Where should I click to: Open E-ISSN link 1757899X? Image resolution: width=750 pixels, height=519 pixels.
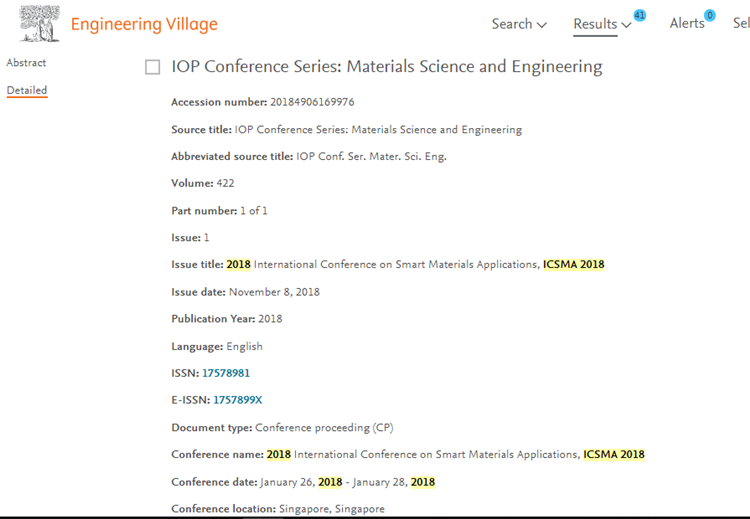click(237, 400)
